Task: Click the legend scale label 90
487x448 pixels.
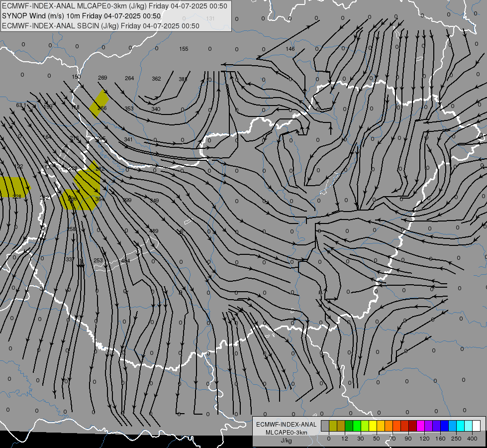Action: pyautogui.click(x=408, y=439)
